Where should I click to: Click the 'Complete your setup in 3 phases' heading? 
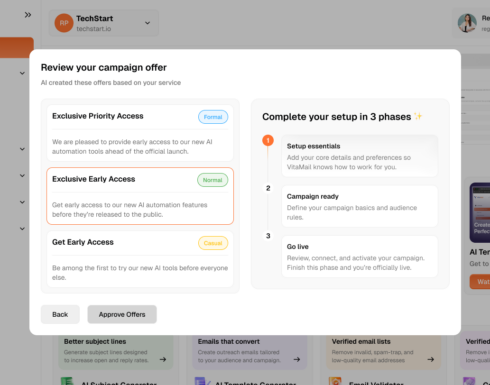[337, 117]
